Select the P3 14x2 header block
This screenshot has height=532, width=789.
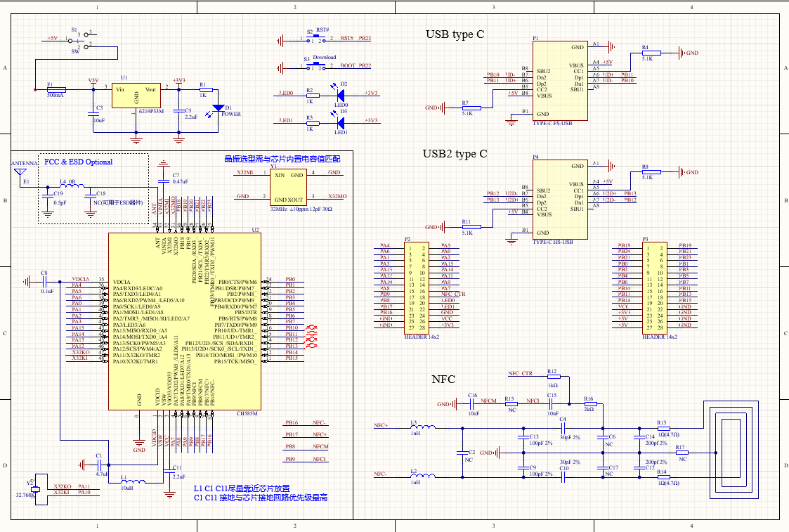655,288
